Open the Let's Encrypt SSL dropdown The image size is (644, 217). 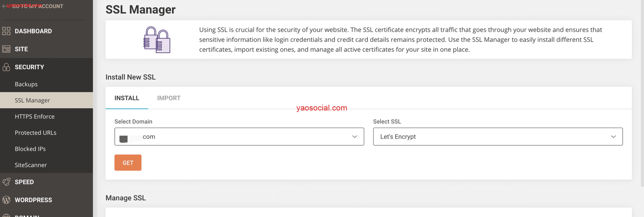(497, 137)
